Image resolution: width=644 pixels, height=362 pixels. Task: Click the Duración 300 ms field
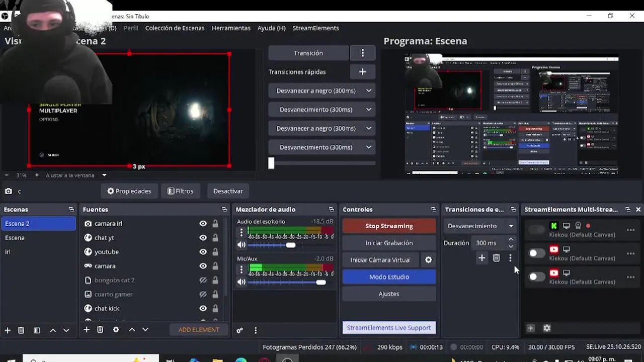pyautogui.click(x=489, y=243)
